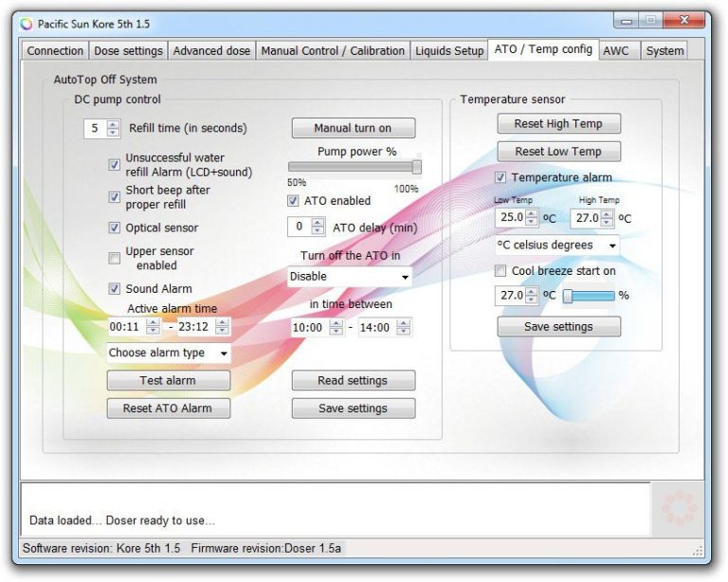Enable the Cool breeze start on checkbox
This screenshot has width=728, height=582.
[501, 271]
